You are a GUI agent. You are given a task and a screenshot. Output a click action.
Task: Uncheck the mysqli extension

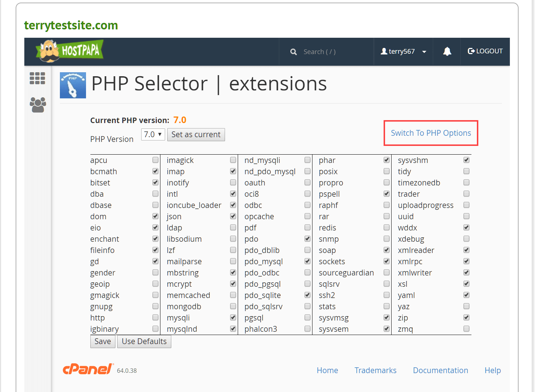[233, 317]
